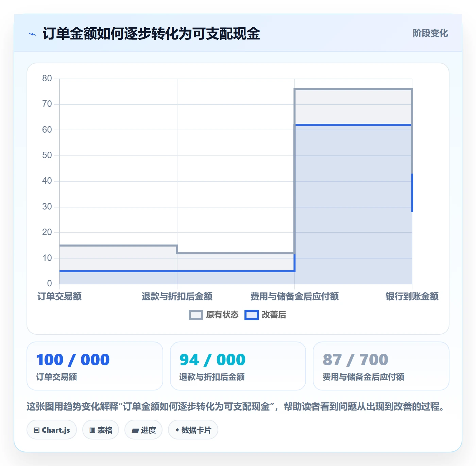Screen dimensions: 476x466
Task: Select the Chart.js tag chip
Action: [x=52, y=430]
